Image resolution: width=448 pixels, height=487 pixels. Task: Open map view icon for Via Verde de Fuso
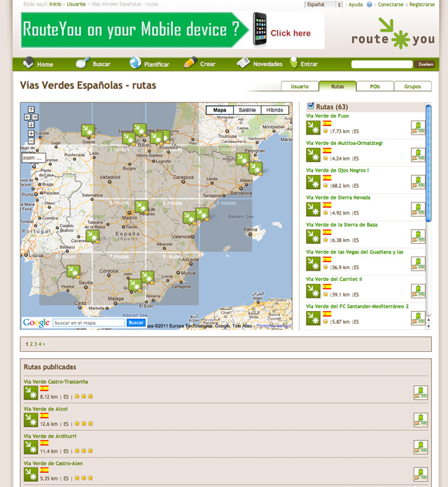tap(418, 128)
